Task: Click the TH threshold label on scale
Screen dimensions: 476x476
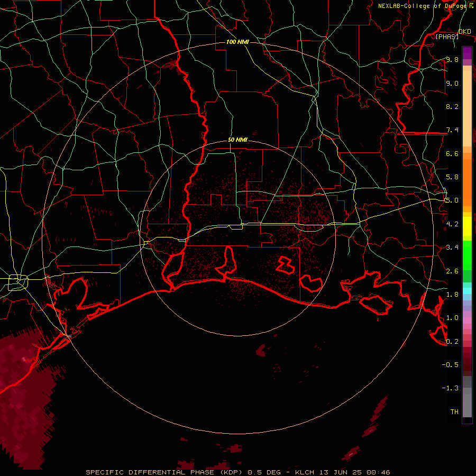Action: 454,411
